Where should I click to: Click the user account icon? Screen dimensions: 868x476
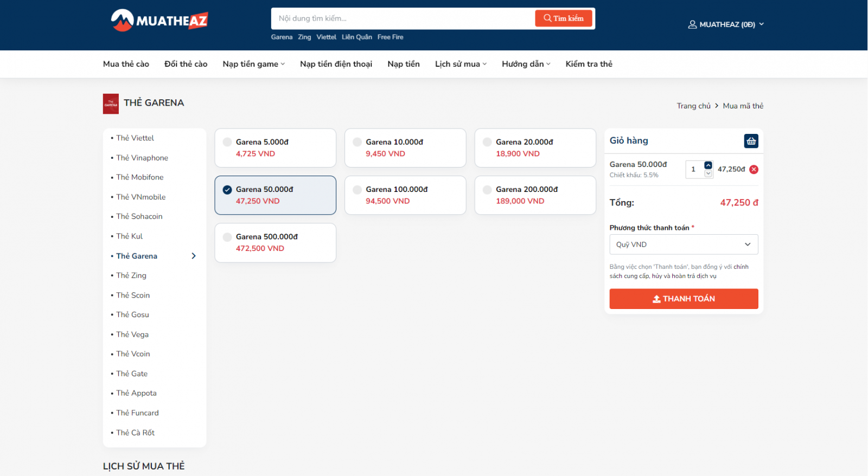692,24
